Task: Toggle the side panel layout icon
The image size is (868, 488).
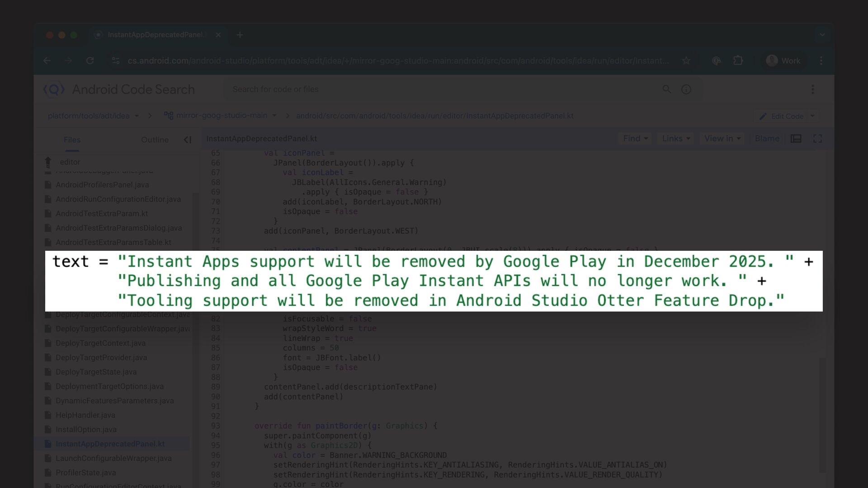Action: [x=796, y=139]
